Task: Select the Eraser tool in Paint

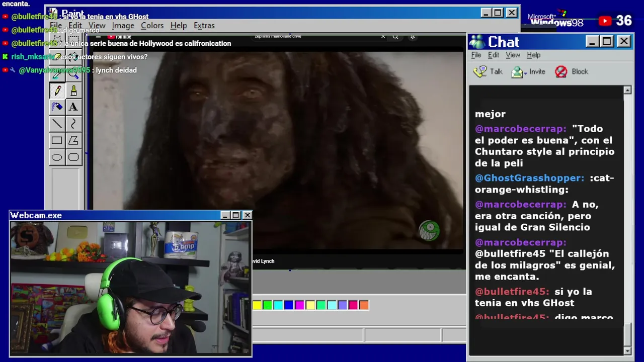Action: click(x=57, y=57)
